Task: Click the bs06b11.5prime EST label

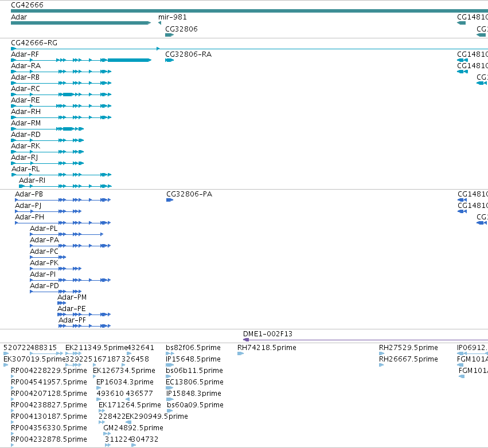Action: [x=194, y=371]
